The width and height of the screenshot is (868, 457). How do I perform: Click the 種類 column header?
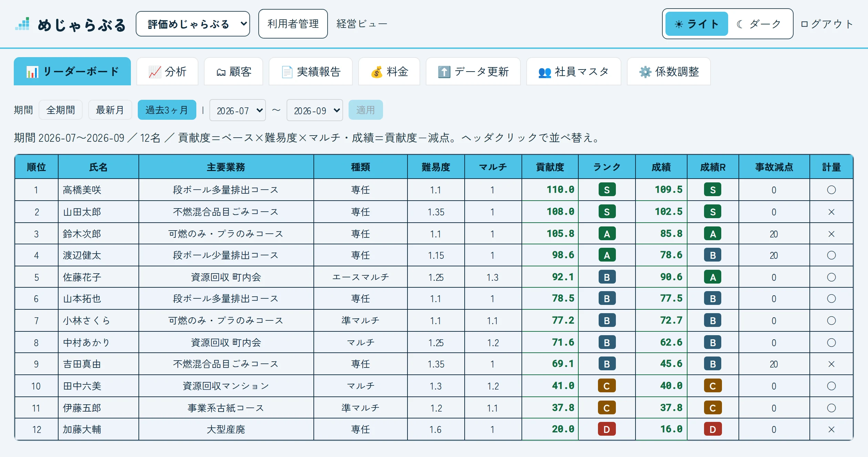[x=361, y=167]
